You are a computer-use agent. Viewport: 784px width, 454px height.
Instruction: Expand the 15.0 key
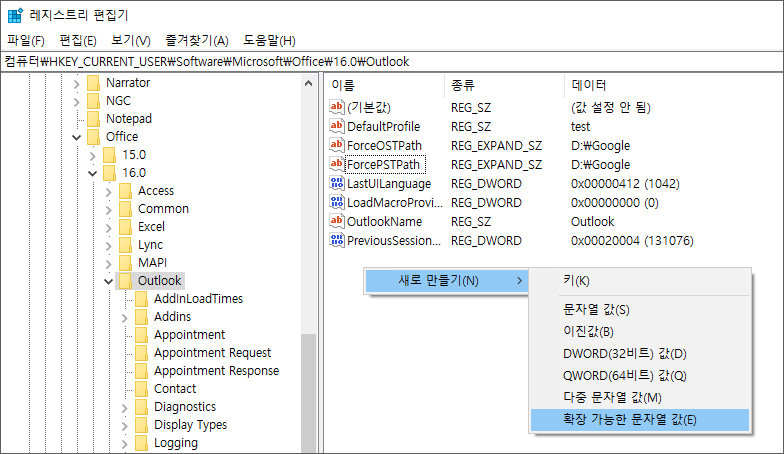[x=92, y=156]
